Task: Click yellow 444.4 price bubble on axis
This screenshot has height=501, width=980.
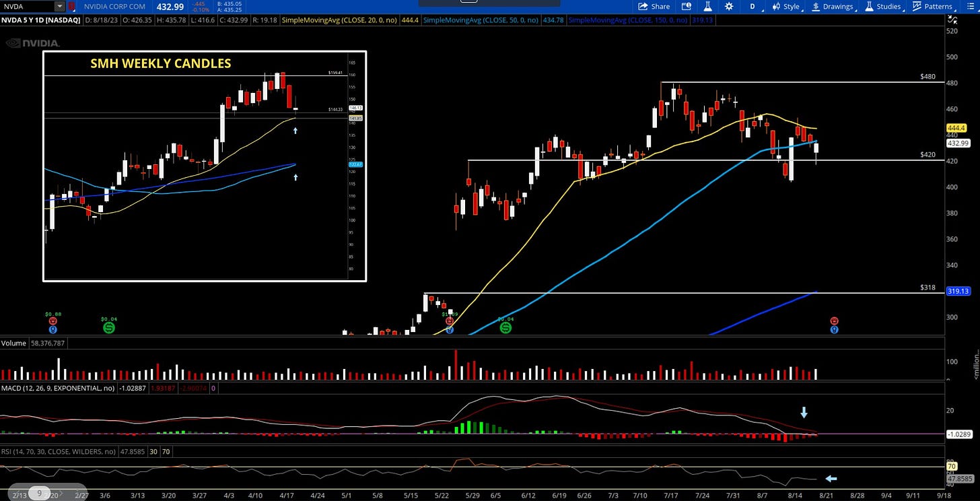Action: tap(956, 127)
